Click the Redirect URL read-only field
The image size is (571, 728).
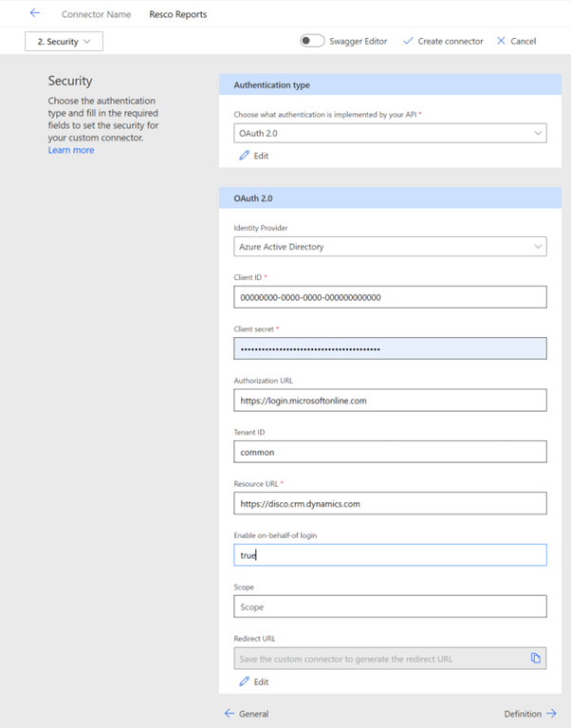[390, 659]
